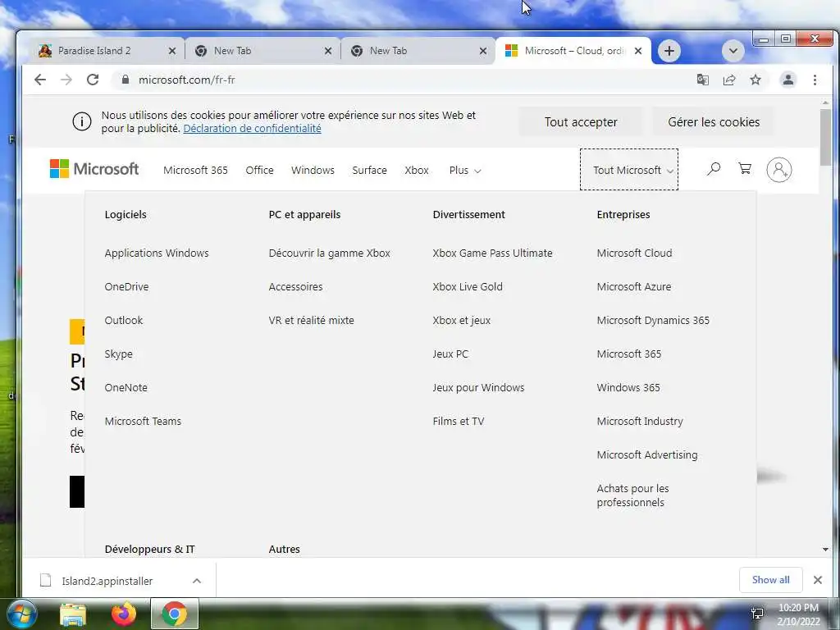Screen dimensions: 840x630
Task: Open Films et TV link
Action: pos(458,421)
